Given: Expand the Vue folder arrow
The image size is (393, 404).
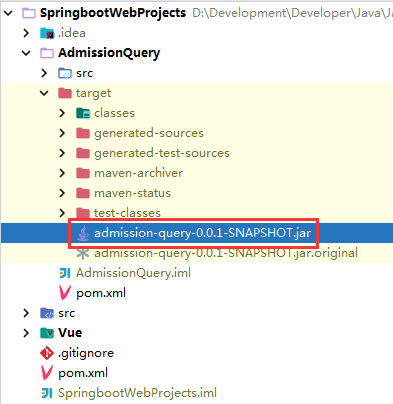Looking at the screenshot, I should click(26, 333).
